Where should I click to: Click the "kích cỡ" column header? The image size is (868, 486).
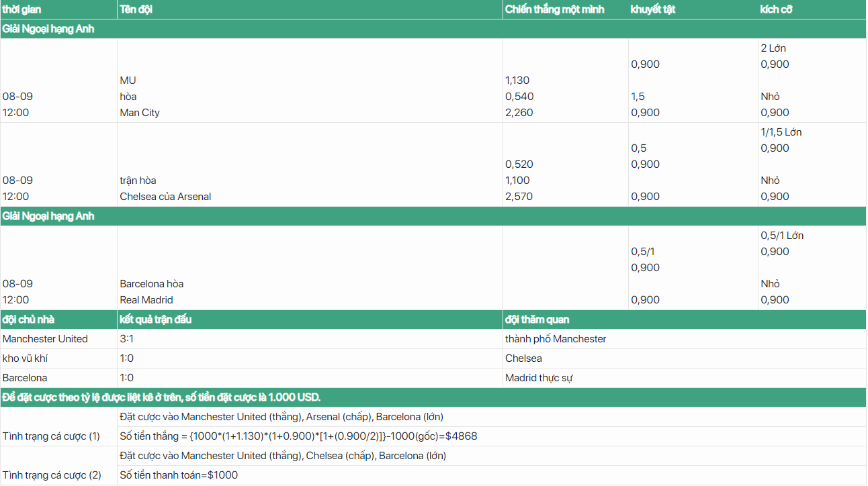tap(777, 9)
